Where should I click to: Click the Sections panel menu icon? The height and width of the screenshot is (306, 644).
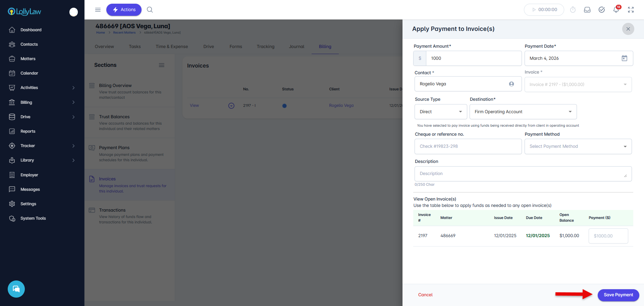coord(162,65)
